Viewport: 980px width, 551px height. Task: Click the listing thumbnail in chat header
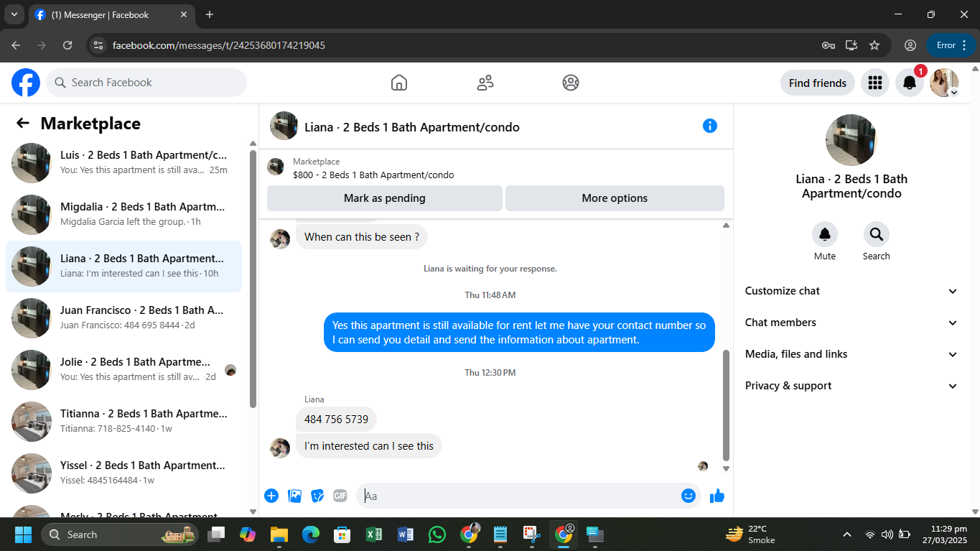tap(284, 126)
